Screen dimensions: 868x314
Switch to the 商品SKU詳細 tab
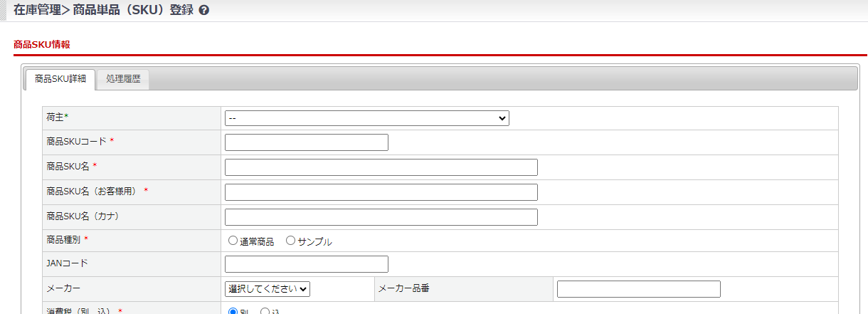point(60,79)
